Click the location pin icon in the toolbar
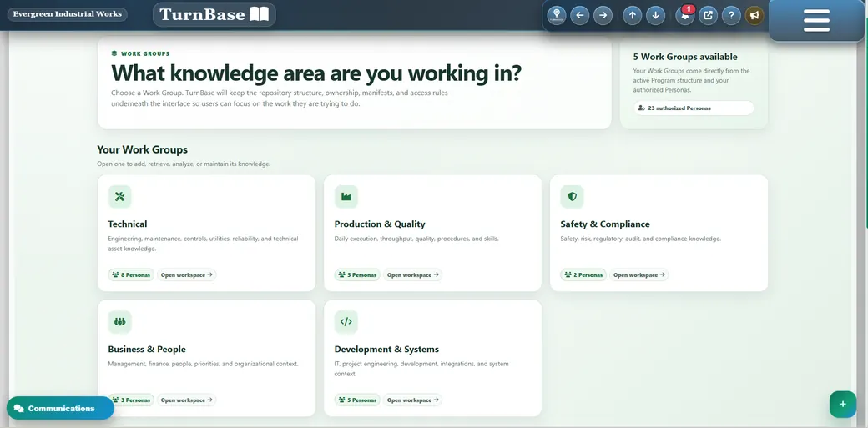This screenshot has height=428, width=868. (557, 15)
